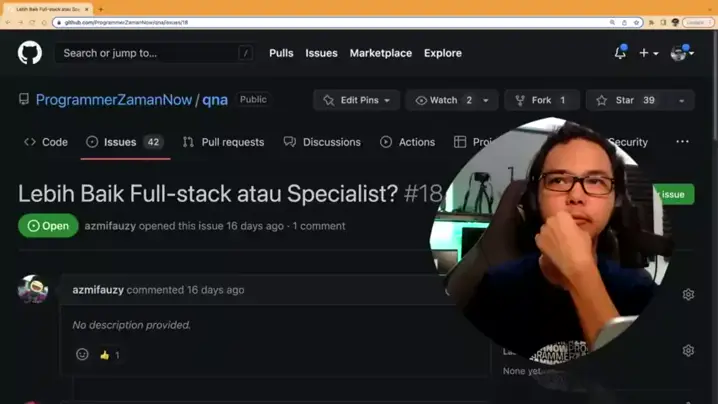Toggle the thumbs up reaction

(x=109, y=355)
